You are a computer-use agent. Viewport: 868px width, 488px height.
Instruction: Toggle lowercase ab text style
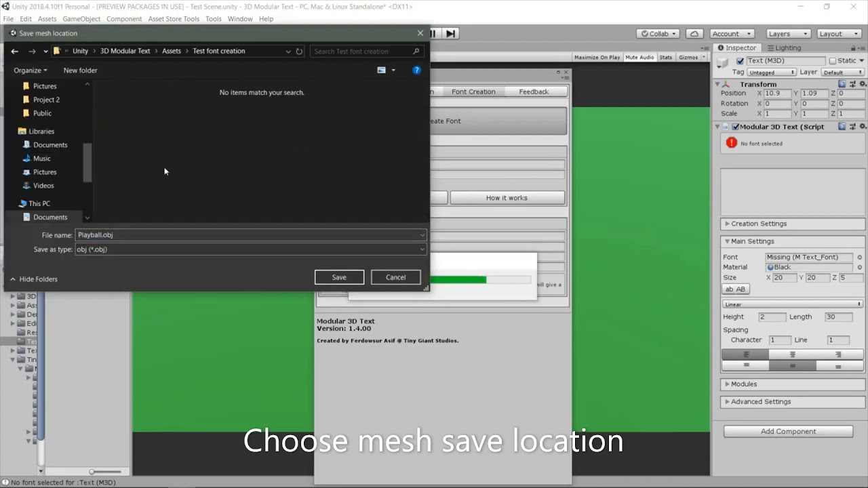point(729,289)
